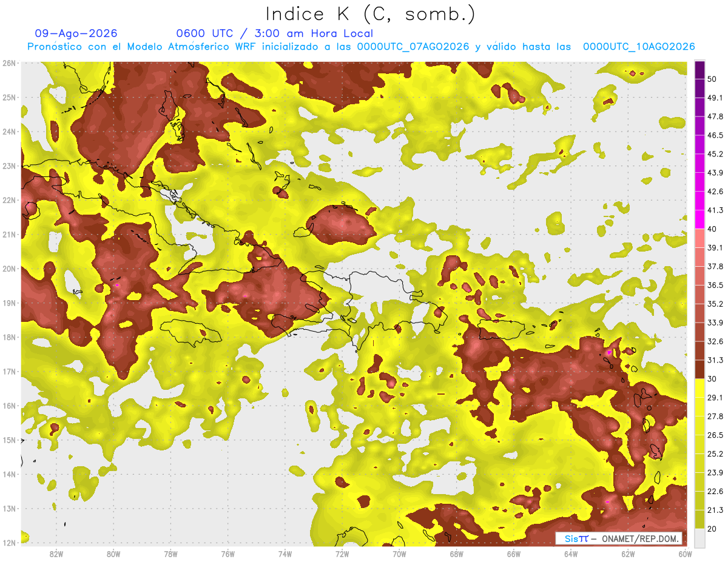Image resolution: width=728 pixels, height=562 pixels.
Task: Click the longitude axis label '60W'
Action: point(685,555)
